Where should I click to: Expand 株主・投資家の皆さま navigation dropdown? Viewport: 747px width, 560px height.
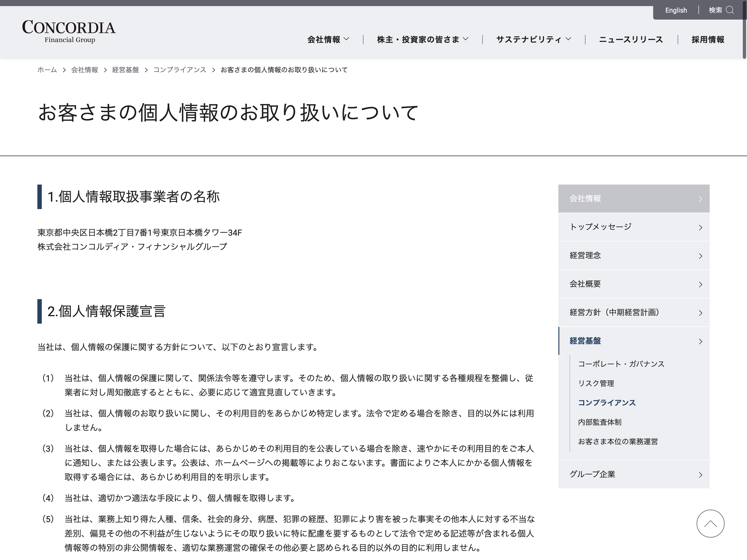423,39
